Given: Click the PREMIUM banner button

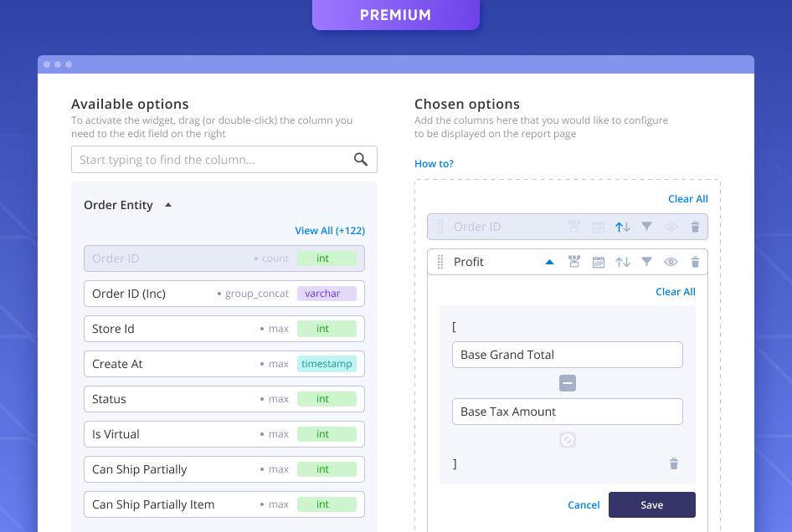Looking at the screenshot, I should tap(395, 14).
